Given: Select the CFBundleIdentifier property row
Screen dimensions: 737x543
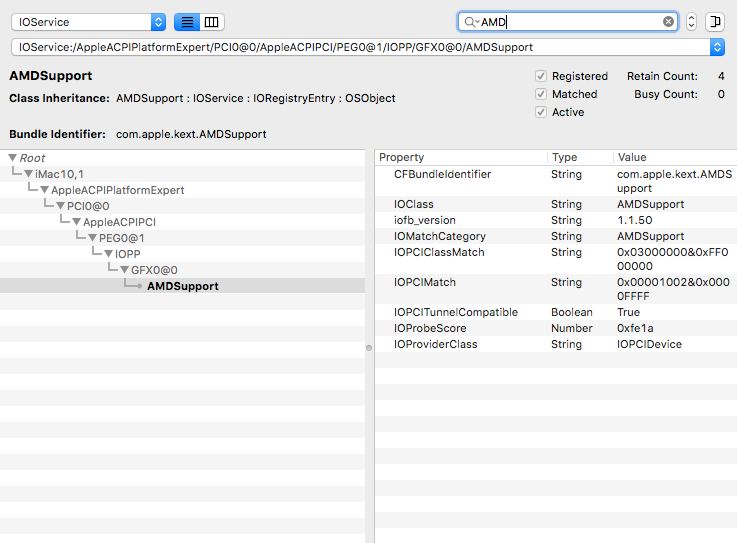Looking at the screenshot, I should pyautogui.click(x=556, y=181).
